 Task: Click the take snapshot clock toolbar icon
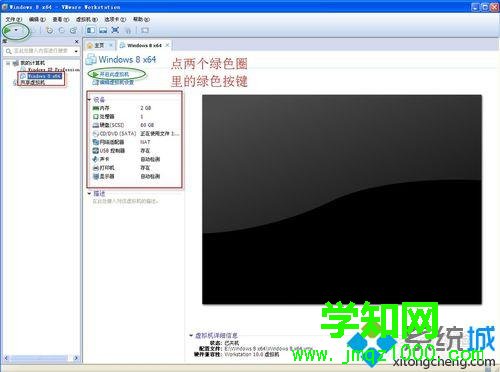click(50, 31)
